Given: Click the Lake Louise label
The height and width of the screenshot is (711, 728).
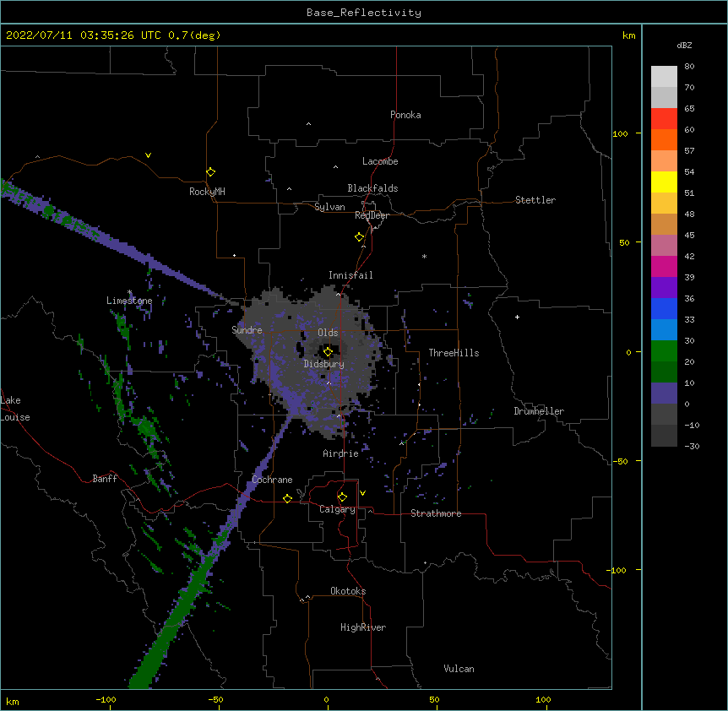Looking at the screenshot, I should pyautogui.click(x=15, y=409).
